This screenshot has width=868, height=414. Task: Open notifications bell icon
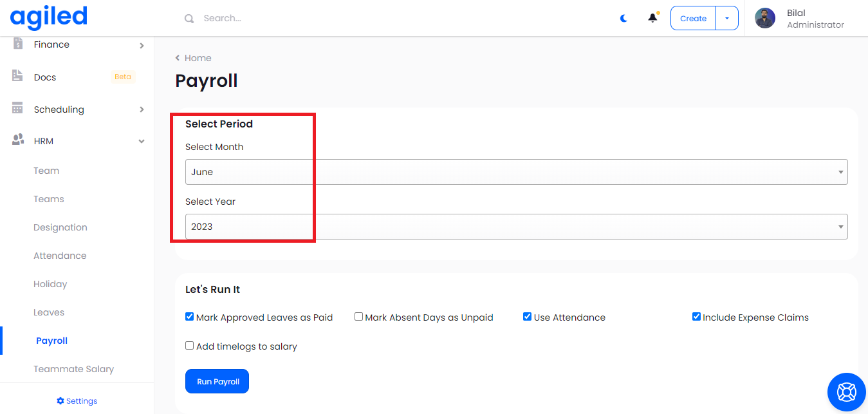click(652, 18)
